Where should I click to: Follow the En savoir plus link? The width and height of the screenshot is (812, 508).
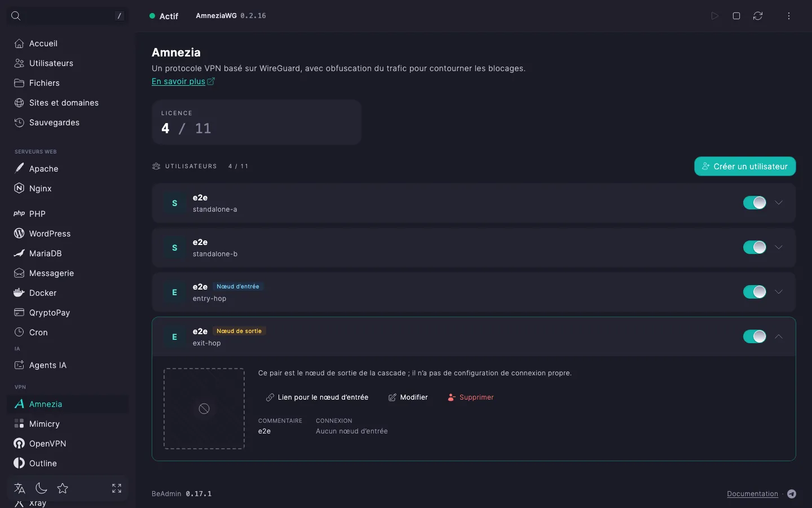point(183,81)
